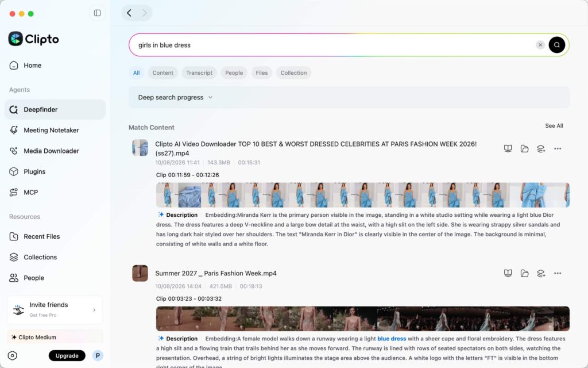Open more options for Summer 2027 Paris Fashion Week
Screen dimensions: 588x368
click(558, 273)
